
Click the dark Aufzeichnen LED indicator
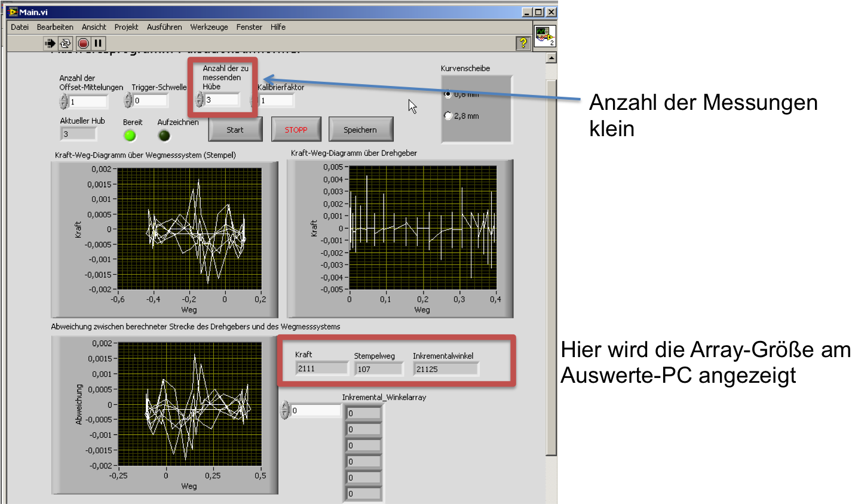pos(164,136)
